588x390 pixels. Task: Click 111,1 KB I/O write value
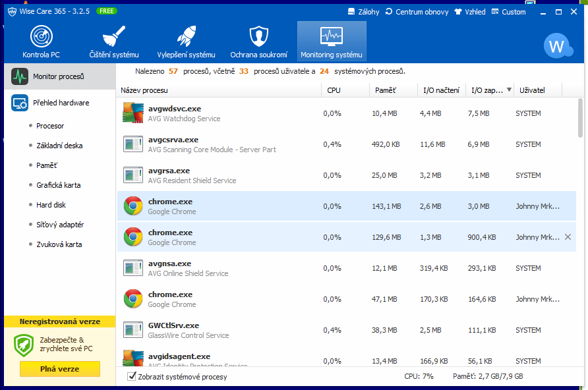click(x=482, y=331)
